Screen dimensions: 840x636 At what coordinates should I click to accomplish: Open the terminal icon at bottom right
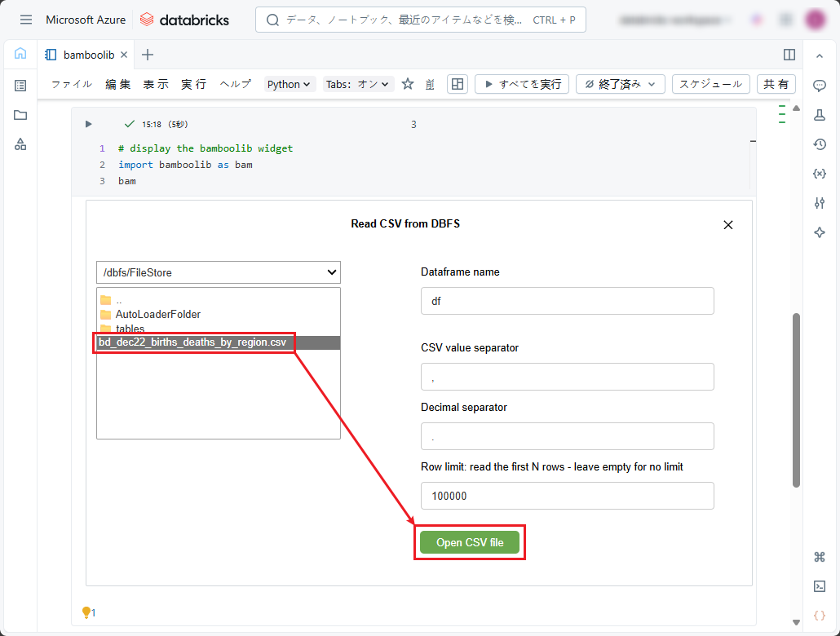820,585
